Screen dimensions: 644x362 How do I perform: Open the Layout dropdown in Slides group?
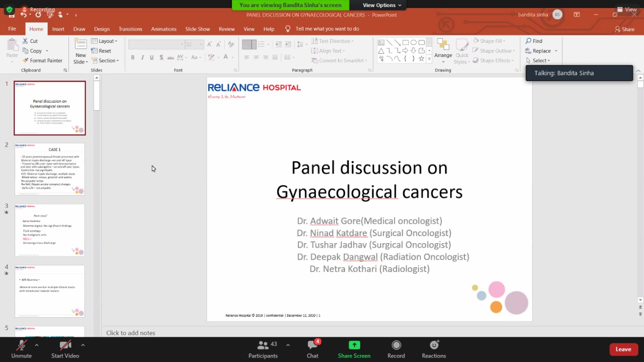coord(105,41)
